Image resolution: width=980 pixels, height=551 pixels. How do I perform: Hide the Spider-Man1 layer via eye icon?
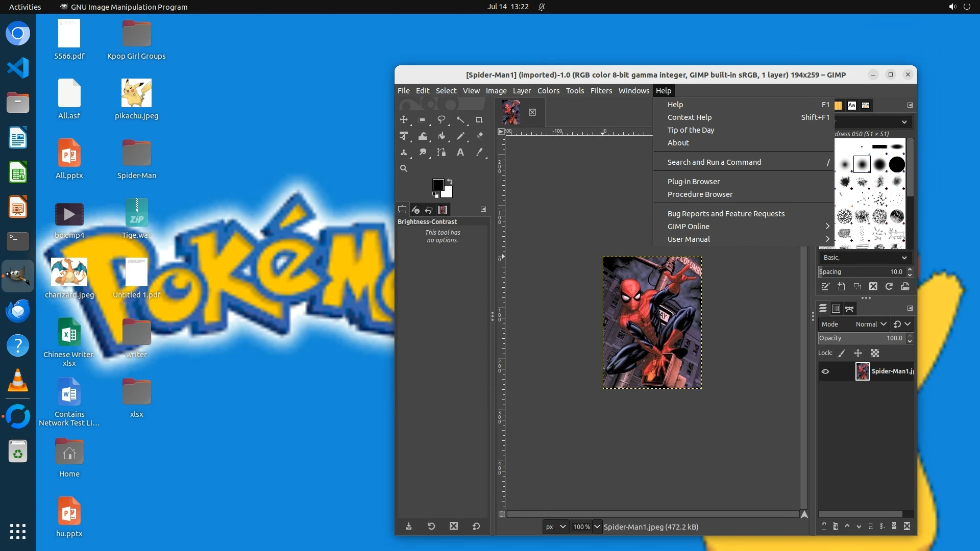click(x=825, y=371)
